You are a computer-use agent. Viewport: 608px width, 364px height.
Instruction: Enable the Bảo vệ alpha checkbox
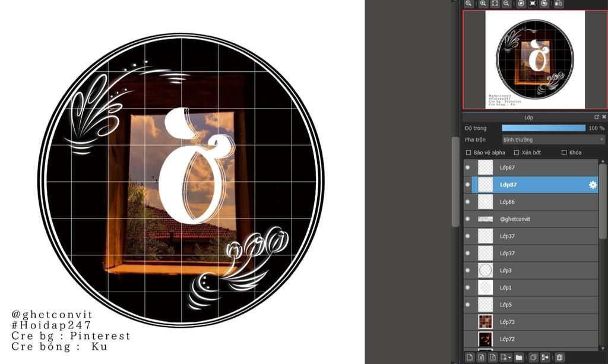click(x=468, y=153)
